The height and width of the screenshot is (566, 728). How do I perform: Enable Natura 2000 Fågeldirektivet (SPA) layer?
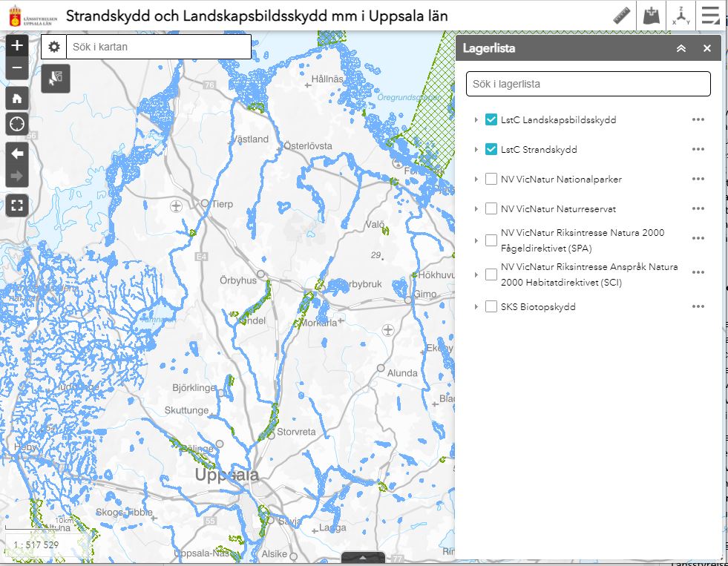pyautogui.click(x=491, y=240)
